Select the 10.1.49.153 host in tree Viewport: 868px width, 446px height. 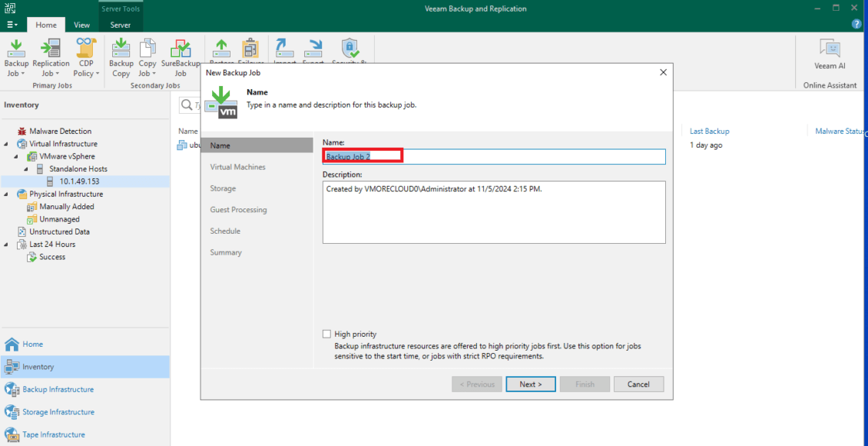79,181
